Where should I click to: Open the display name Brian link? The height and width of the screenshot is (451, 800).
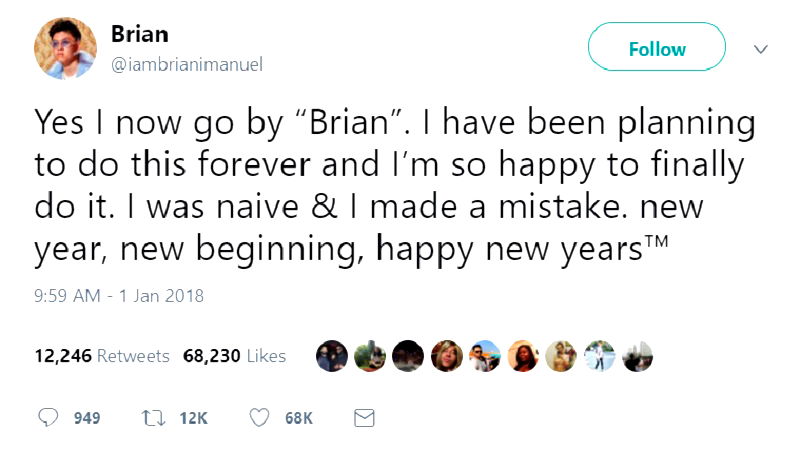pyautogui.click(x=139, y=33)
